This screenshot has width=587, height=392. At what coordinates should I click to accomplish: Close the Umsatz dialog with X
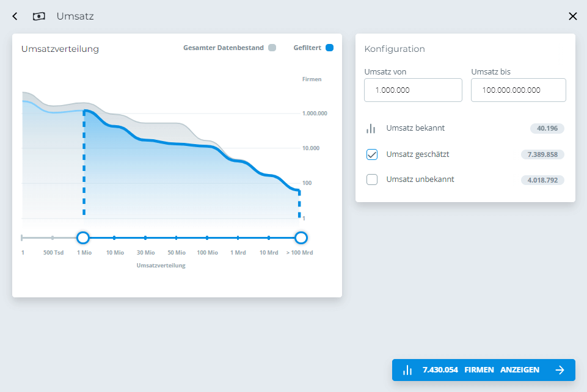click(x=572, y=16)
